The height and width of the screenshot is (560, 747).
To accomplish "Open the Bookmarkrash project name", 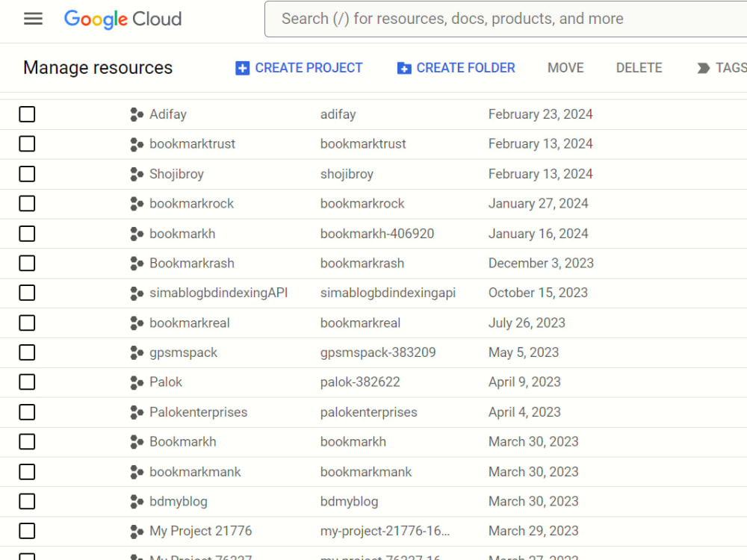I will (x=191, y=264).
